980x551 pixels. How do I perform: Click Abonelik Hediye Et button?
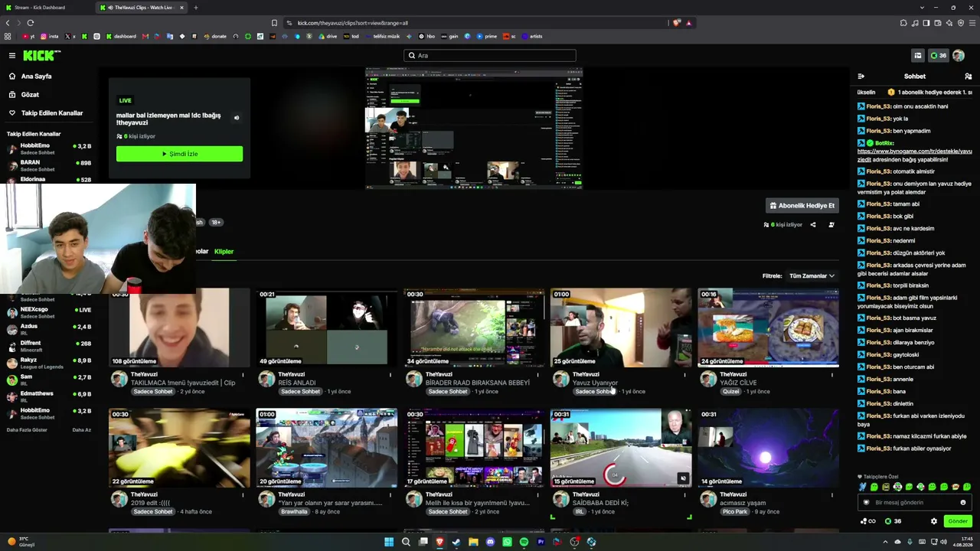click(802, 205)
